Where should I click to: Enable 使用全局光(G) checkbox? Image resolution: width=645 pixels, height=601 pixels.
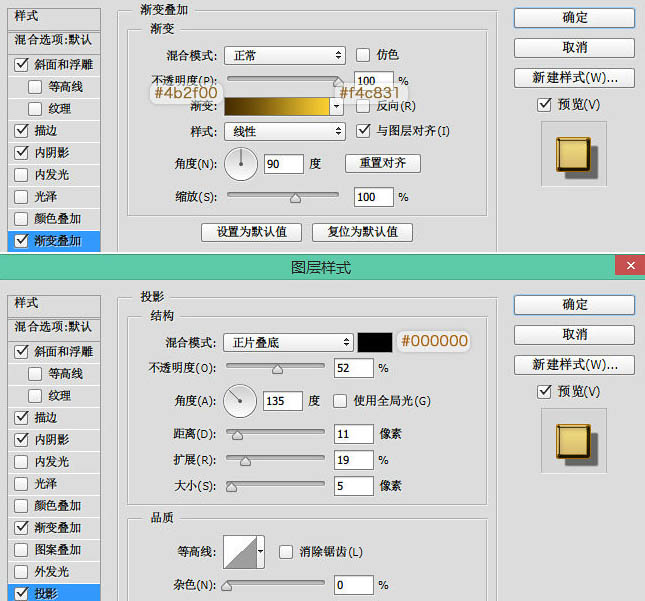340,401
